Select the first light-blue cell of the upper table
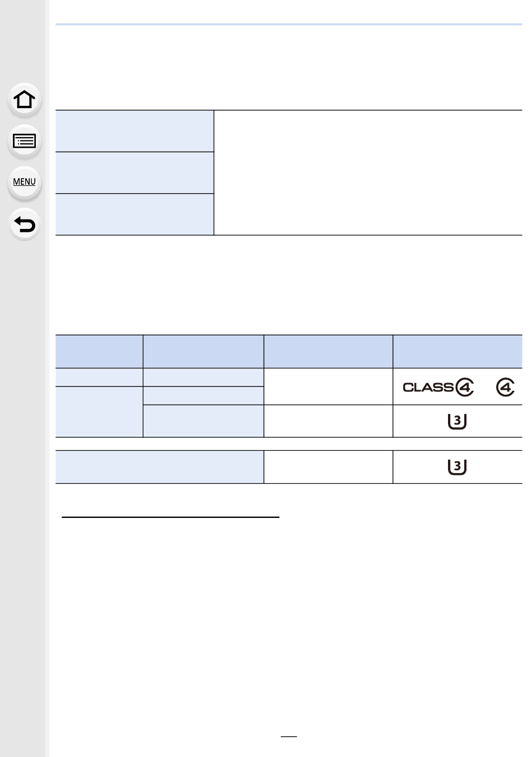The width and height of the screenshot is (532, 757). coord(134,131)
